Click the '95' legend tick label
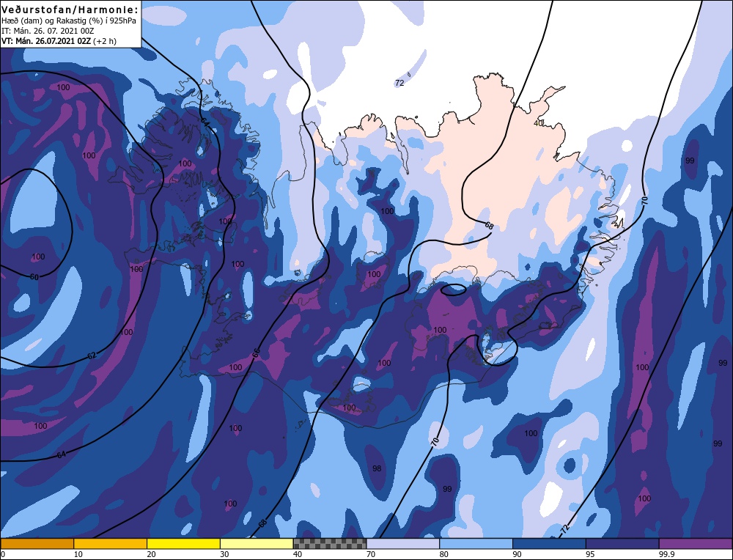Image resolution: width=733 pixels, height=560 pixels. point(590,554)
